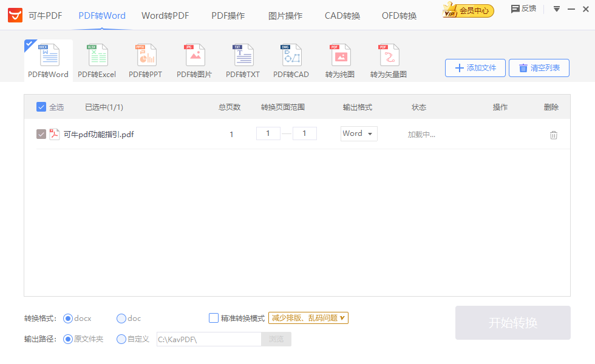Expand the 减少排版、乱码问题 dropdown

(x=308, y=318)
